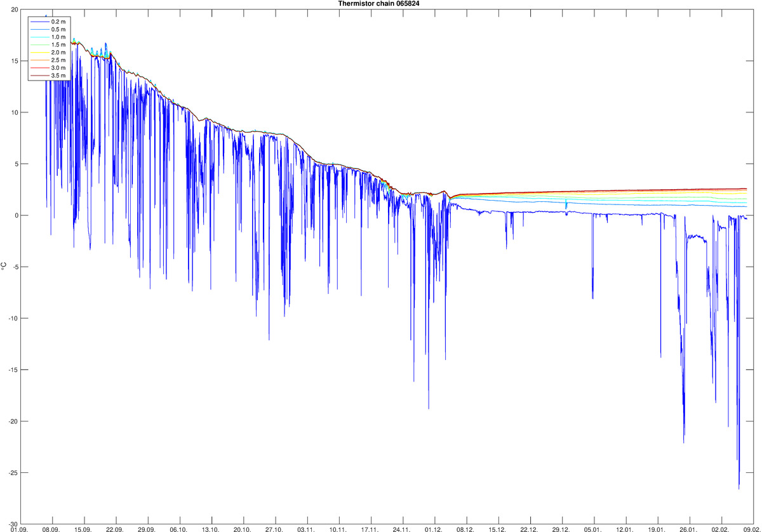This screenshot has width=762, height=532.
Task: Click the x-axis date label '29.09.'
Action: pyautogui.click(x=147, y=529)
